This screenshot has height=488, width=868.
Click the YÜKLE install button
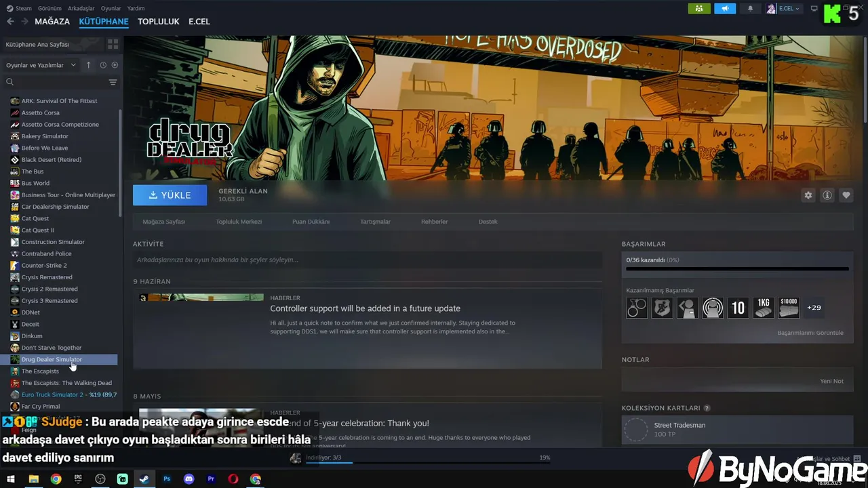170,195
